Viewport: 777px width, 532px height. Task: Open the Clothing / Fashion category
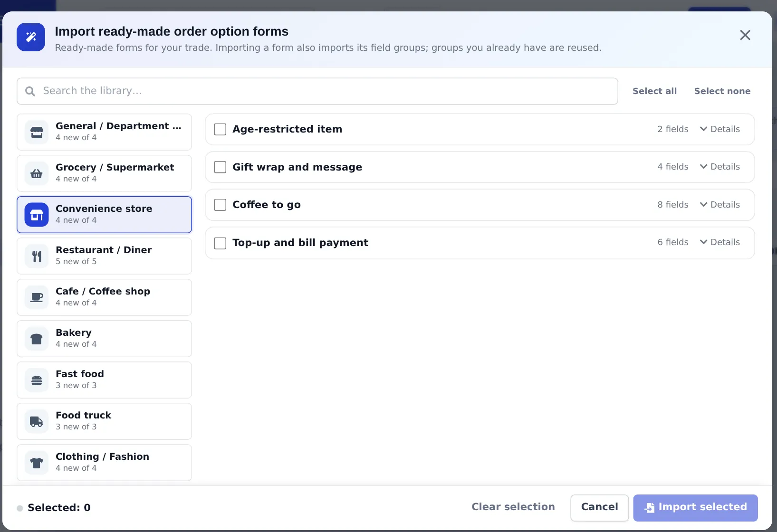(104, 463)
